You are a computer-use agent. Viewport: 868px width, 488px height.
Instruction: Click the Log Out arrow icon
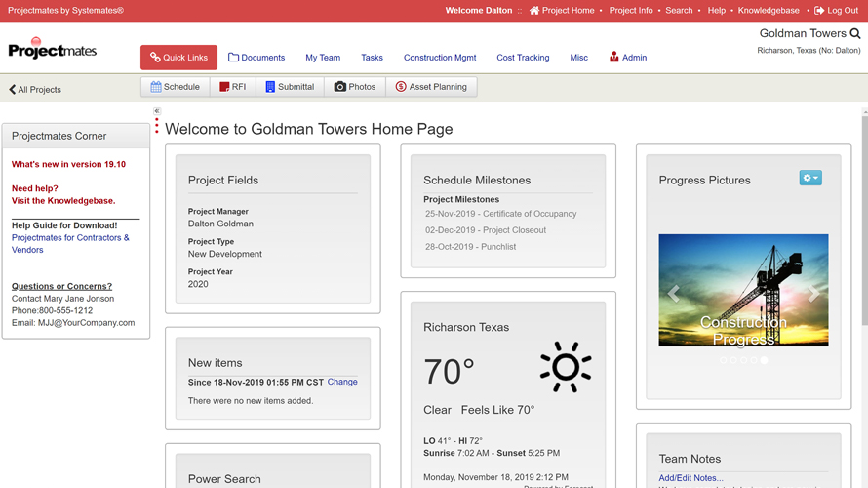tap(819, 11)
